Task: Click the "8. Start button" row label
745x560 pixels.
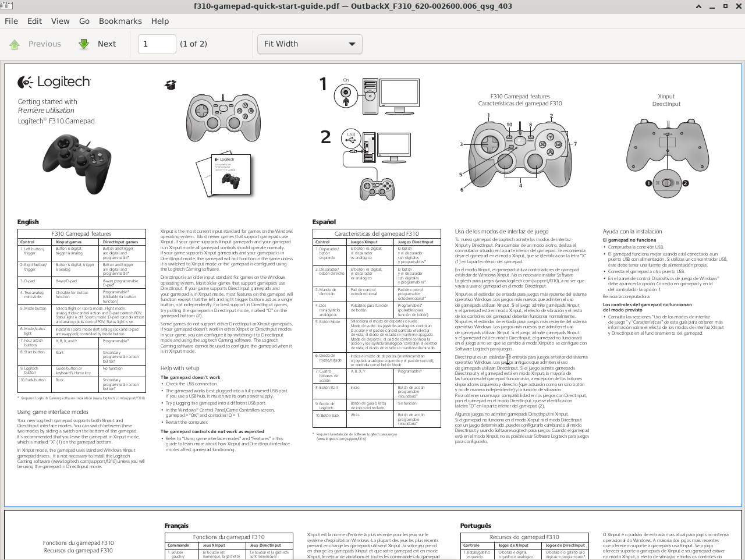Action: point(33,352)
